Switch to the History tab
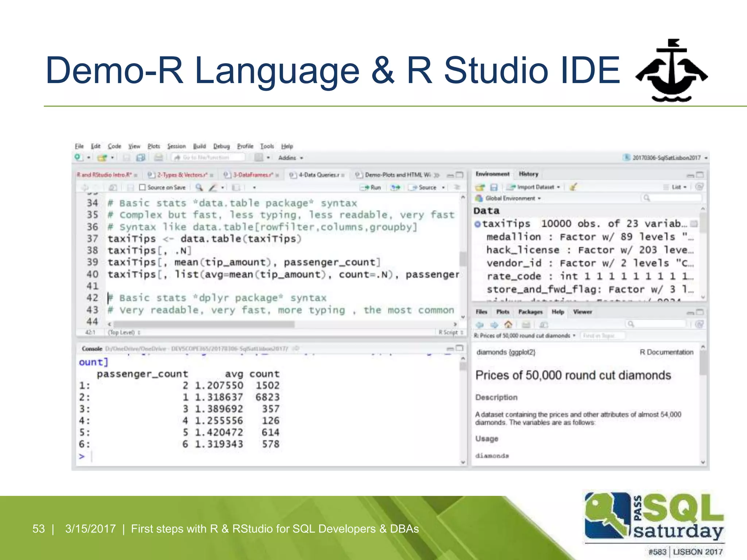Viewport: 747px width, 560px height. pyautogui.click(x=529, y=174)
